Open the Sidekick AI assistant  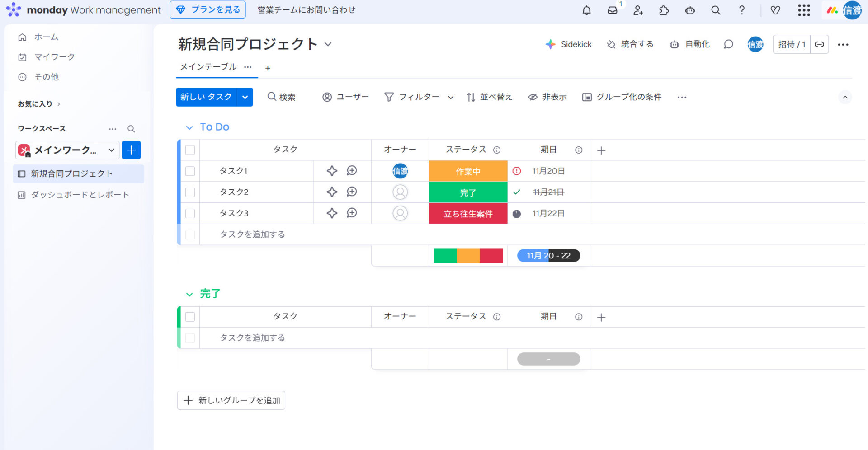click(x=569, y=44)
